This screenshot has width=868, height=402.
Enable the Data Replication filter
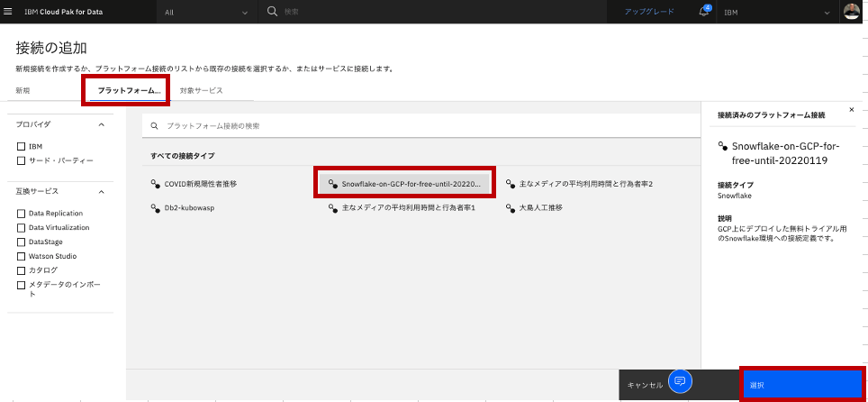[21, 214]
